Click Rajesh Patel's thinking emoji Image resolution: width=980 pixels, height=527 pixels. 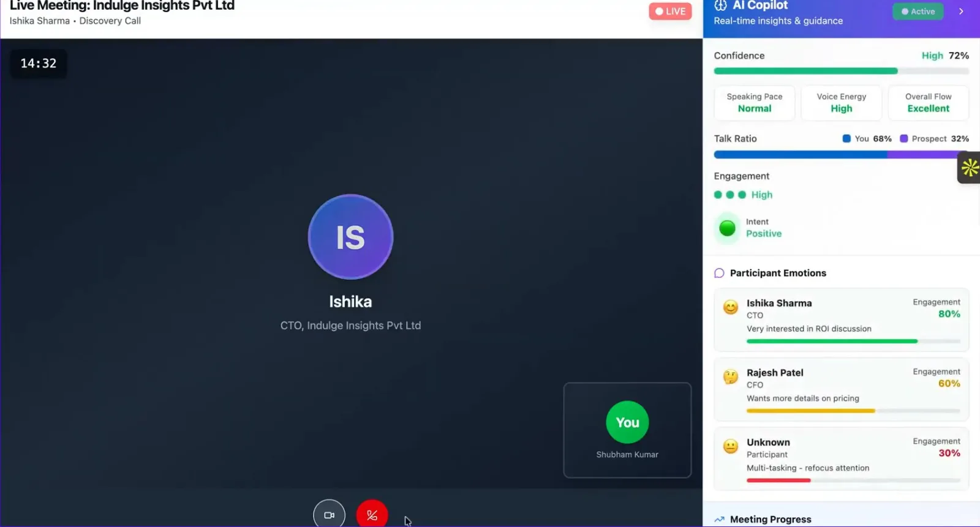[x=731, y=377]
